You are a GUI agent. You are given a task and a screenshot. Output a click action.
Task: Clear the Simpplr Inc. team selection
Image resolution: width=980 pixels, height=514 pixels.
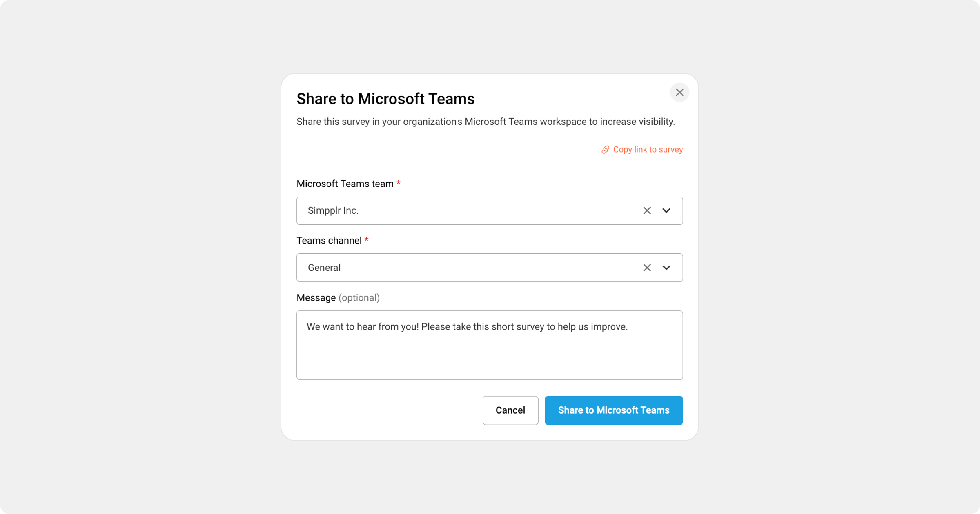(647, 210)
